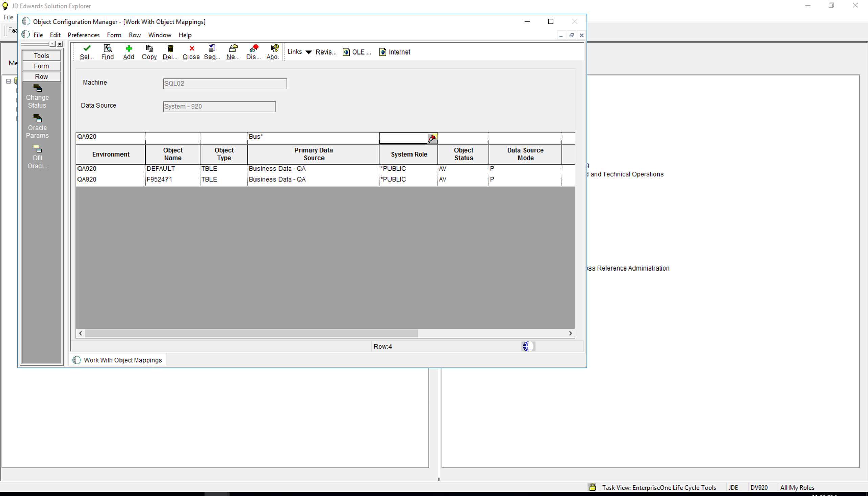Click the visual assist icon in System Role filter
The width and height of the screenshot is (868, 496).
(x=432, y=138)
